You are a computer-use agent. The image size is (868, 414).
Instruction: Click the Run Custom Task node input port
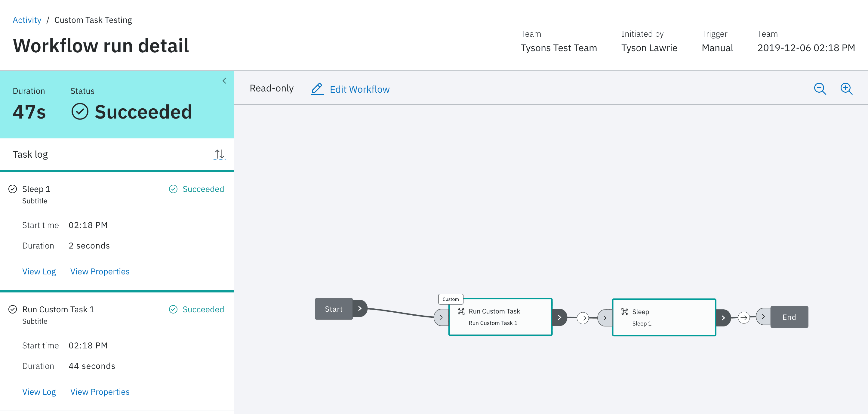point(441,317)
